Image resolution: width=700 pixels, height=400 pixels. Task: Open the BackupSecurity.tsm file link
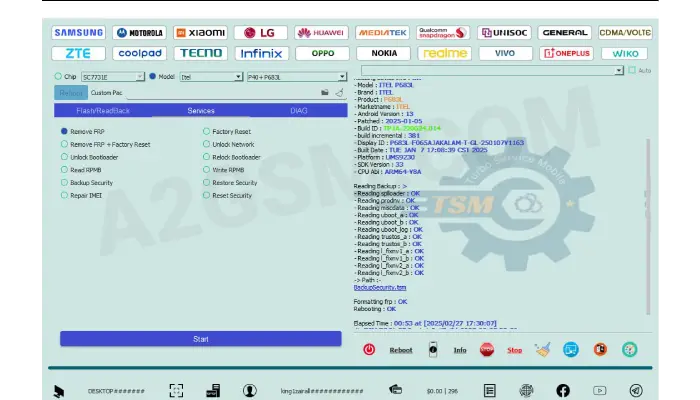pos(380,288)
